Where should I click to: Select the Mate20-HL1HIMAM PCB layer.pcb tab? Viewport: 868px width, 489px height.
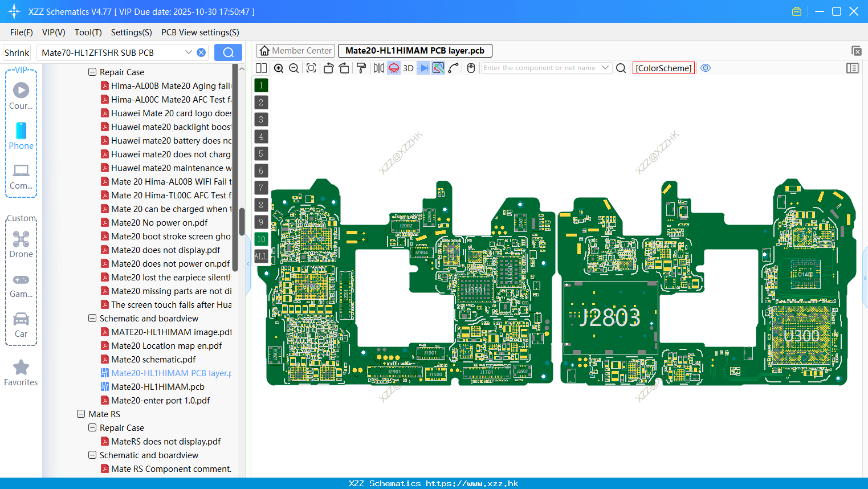[415, 51]
